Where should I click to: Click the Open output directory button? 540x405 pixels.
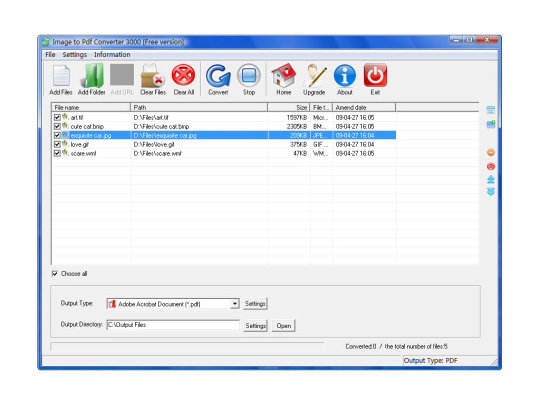[283, 325]
